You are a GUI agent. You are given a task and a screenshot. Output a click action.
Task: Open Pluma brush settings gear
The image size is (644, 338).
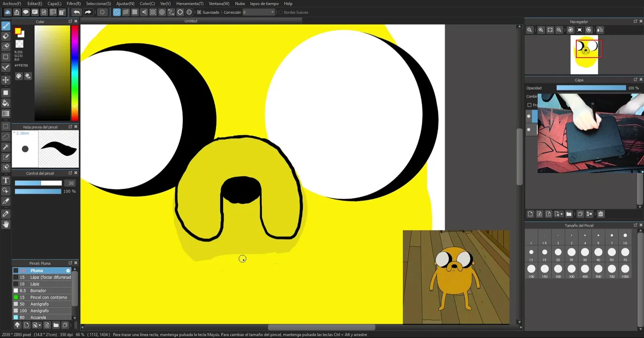tap(68, 270)
